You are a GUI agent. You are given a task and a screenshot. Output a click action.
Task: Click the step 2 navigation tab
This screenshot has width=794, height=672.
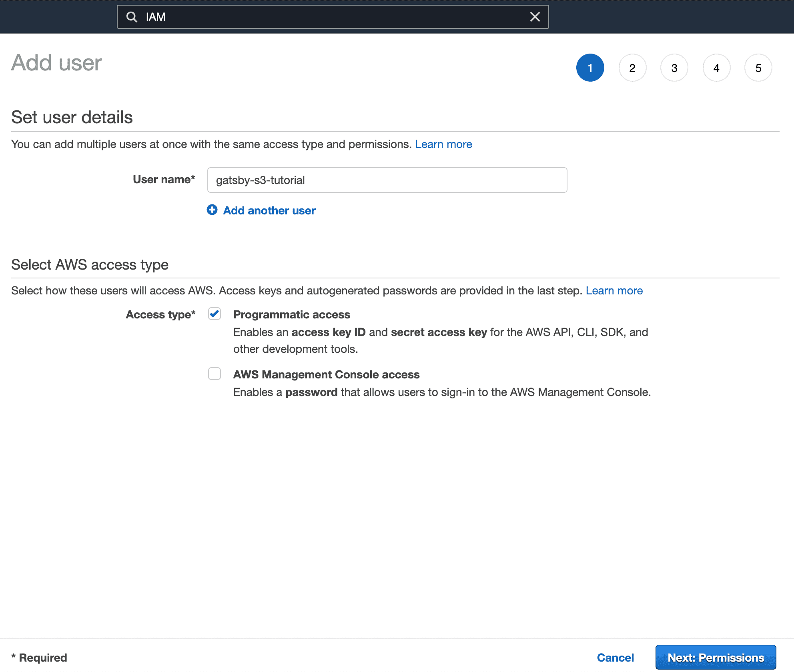click(x=633, y=67)
